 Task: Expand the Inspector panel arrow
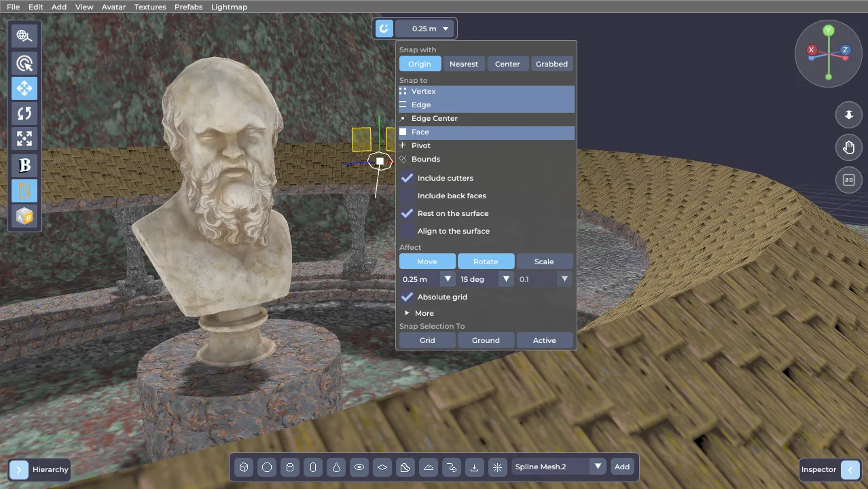pyautogui.click(x=850, y=469)
